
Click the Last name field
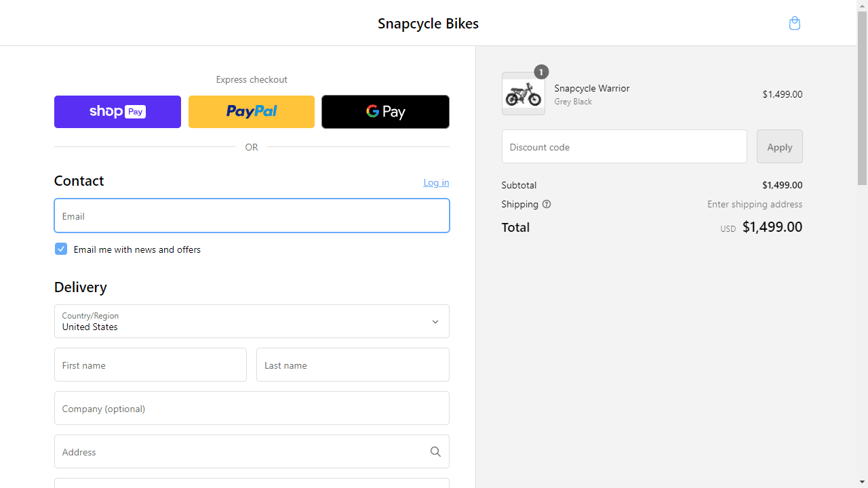click(353, 365)
